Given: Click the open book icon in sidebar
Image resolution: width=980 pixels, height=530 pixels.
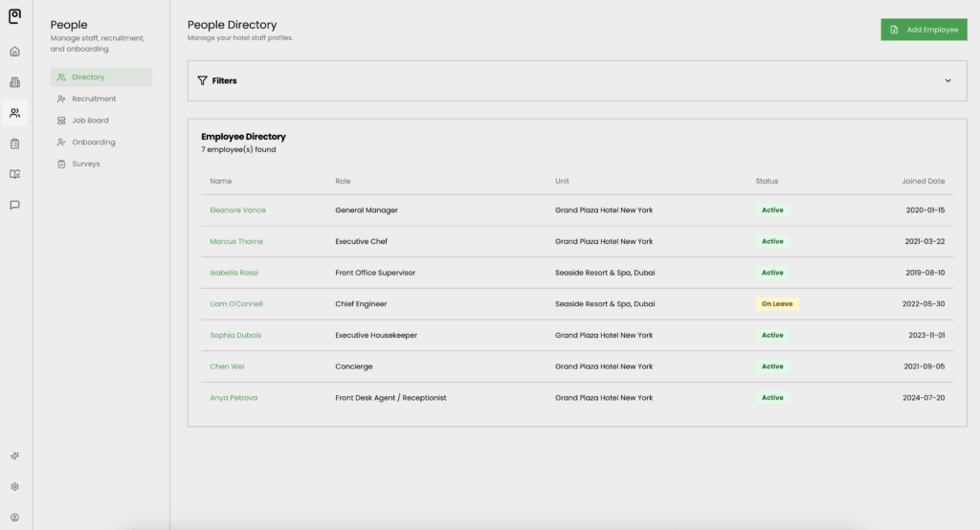Looking at the screenshot, I should 14,174.
